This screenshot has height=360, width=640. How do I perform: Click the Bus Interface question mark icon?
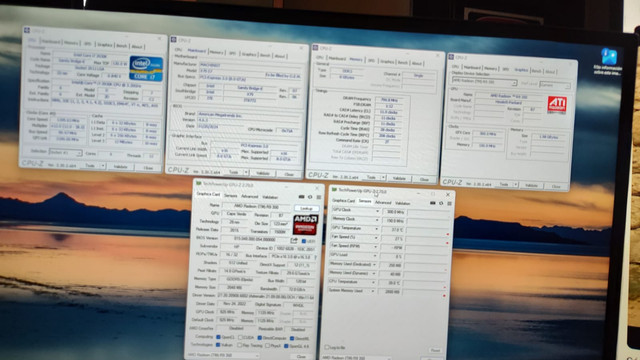[315, 257]
